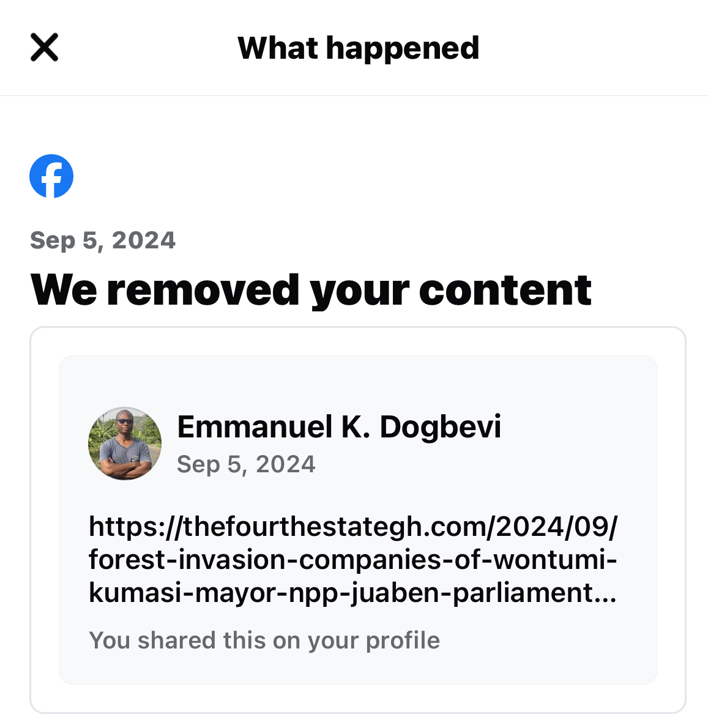
Task: Click the blue Facebook logo icon
Action: [51, 176]
